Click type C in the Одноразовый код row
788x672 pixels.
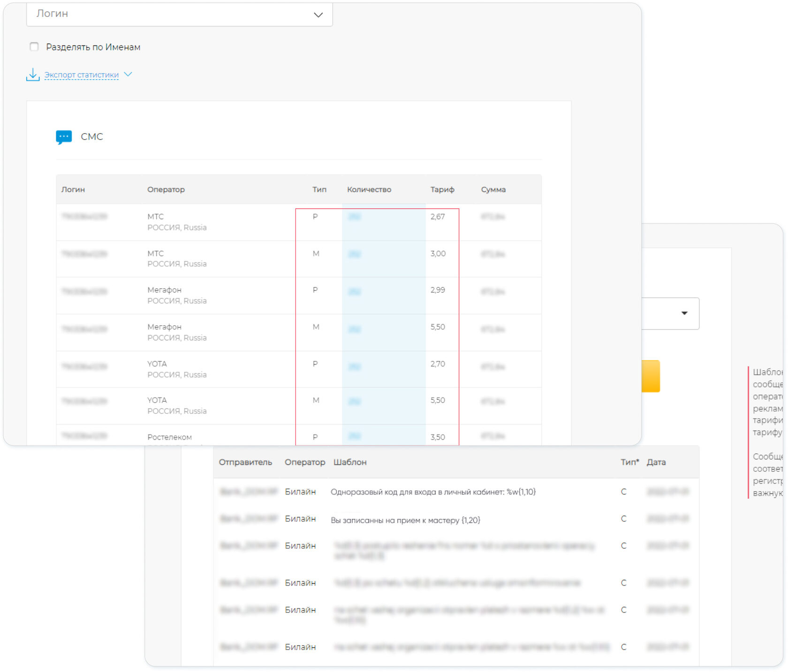pyautogui.click(x=623, y=492)
